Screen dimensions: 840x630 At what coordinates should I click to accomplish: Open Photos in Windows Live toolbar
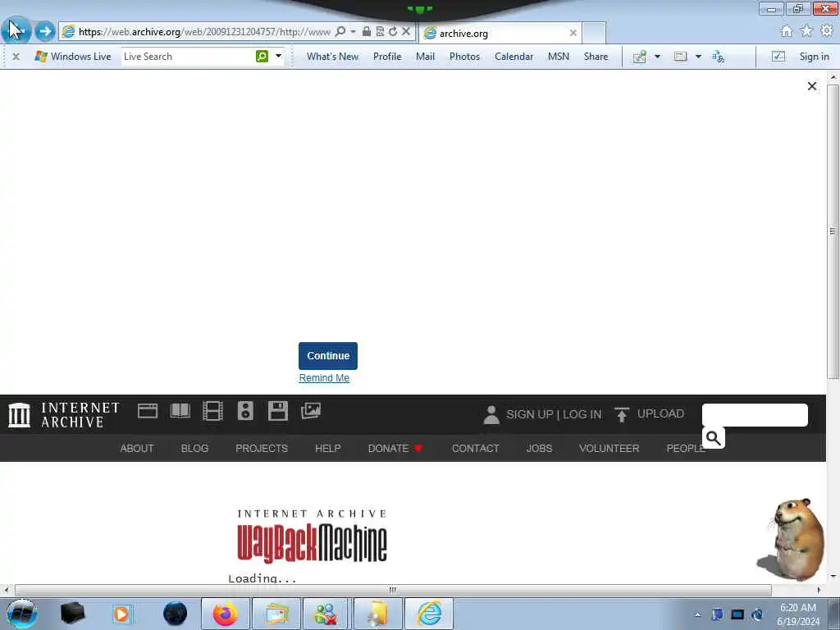click(464, 57)
